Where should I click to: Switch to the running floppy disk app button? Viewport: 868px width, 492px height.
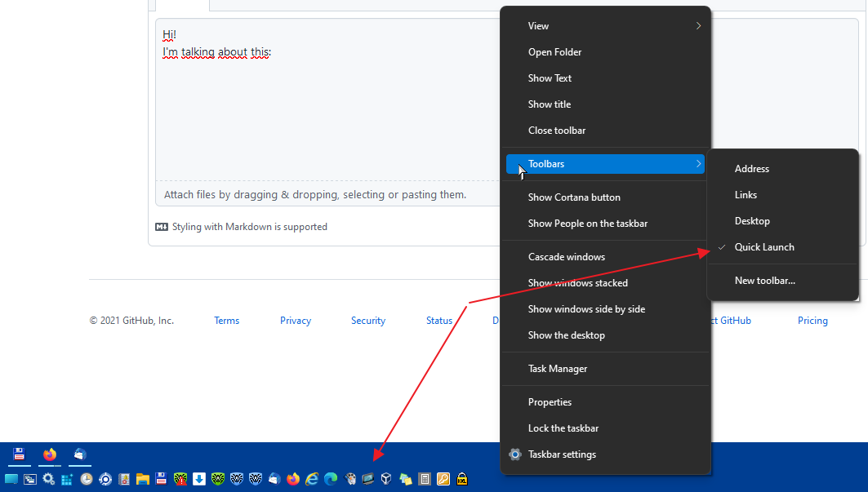pyautogui.click(x=19, y=455)
